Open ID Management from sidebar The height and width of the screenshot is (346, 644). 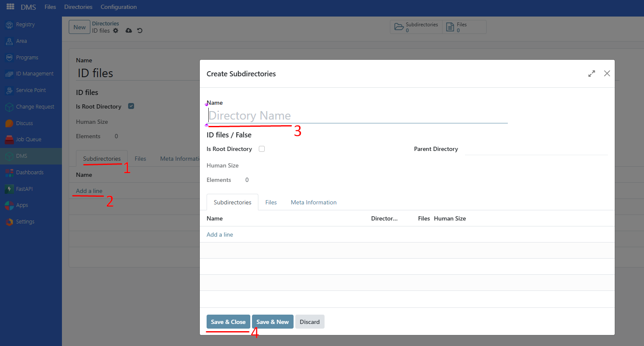tap(9, 74)
